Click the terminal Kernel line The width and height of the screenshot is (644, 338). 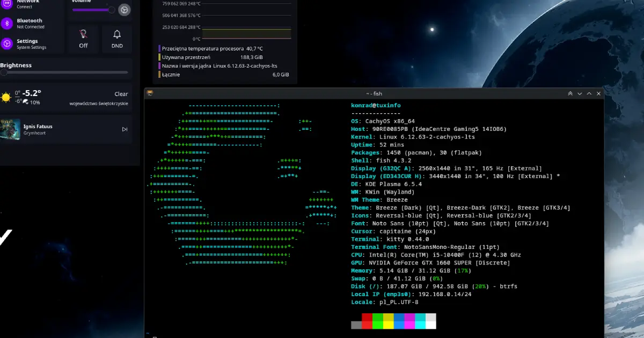(x=413, y=137)
